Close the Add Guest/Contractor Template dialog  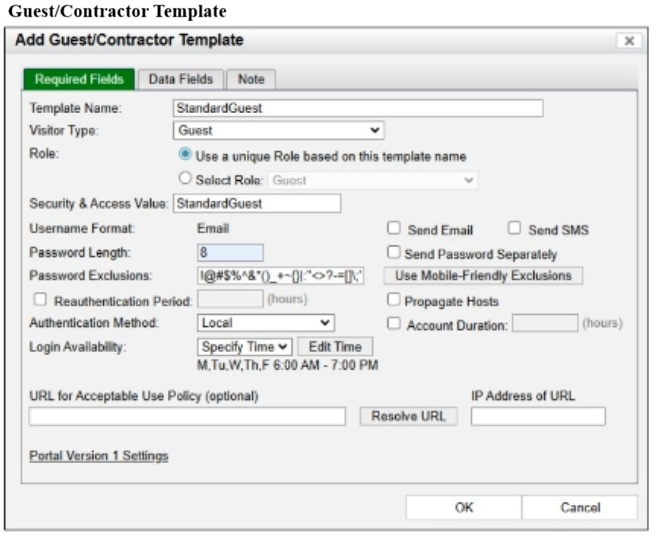pos(628,41)
